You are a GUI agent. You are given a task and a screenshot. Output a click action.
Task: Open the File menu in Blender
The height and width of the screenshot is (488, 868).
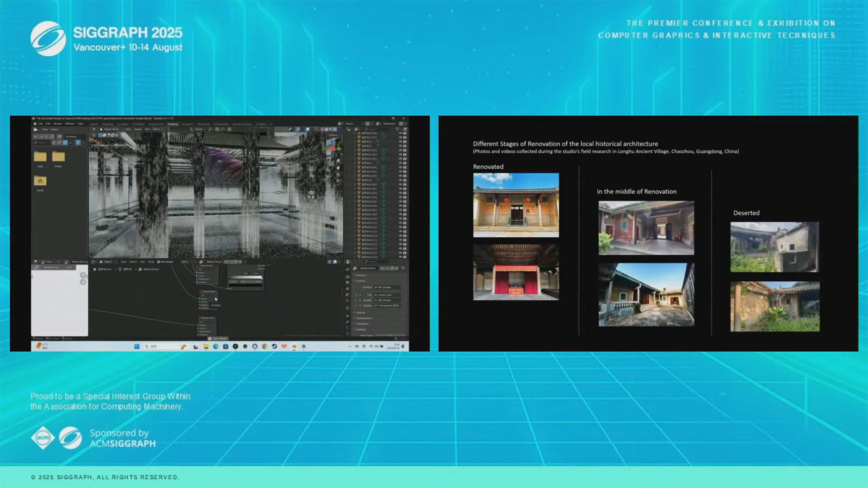pyautogui.click(x=40, y=123)
